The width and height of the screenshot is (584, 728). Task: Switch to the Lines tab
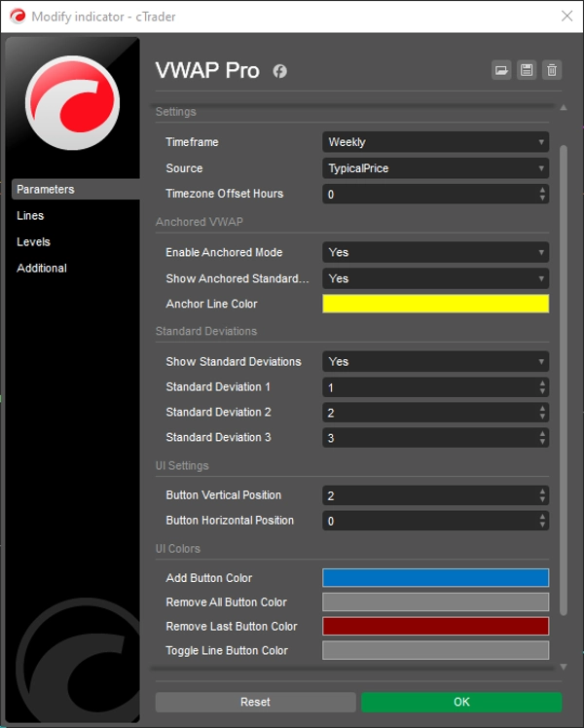pos(31,216)
